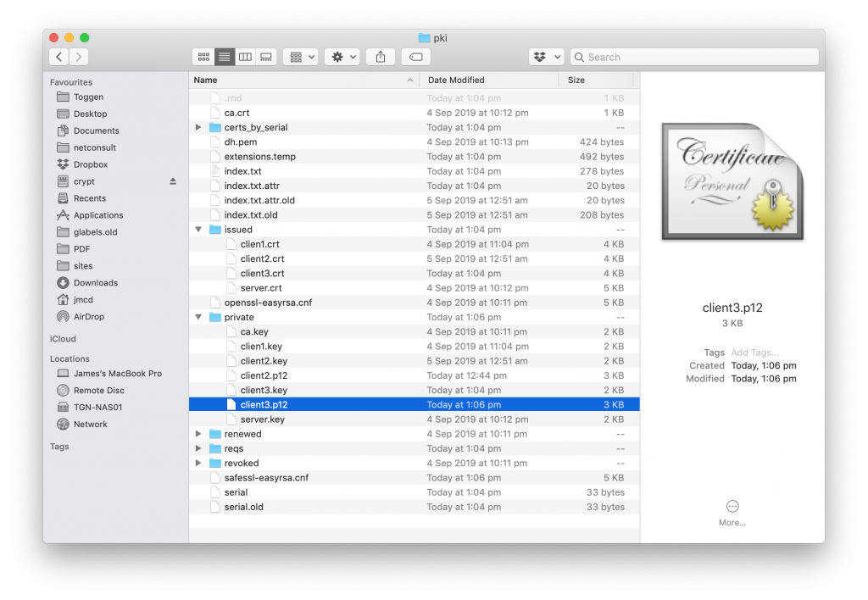Expand the renewed folder
The width and height of the screenshot is (868, 600).
(198, 434)
